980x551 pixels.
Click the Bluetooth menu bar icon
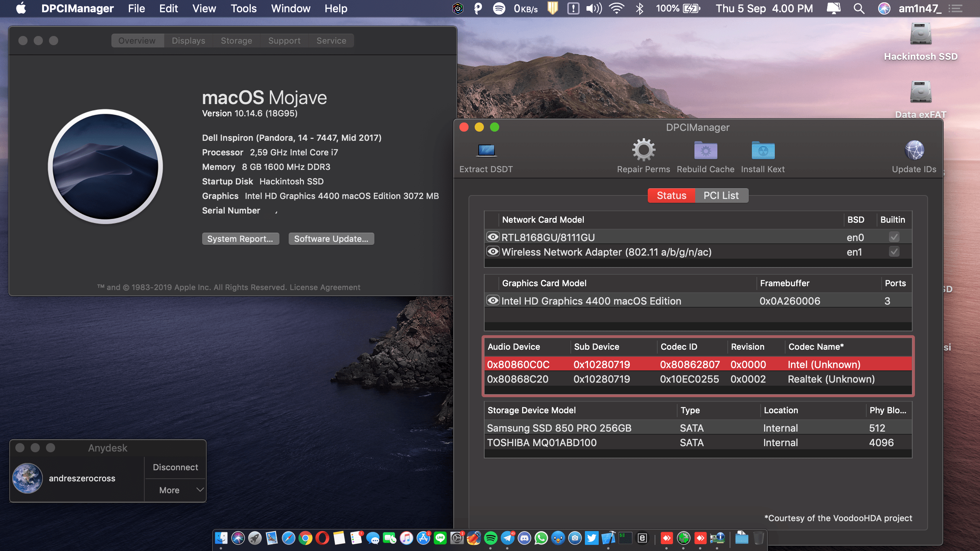click(x=639, y=8)
